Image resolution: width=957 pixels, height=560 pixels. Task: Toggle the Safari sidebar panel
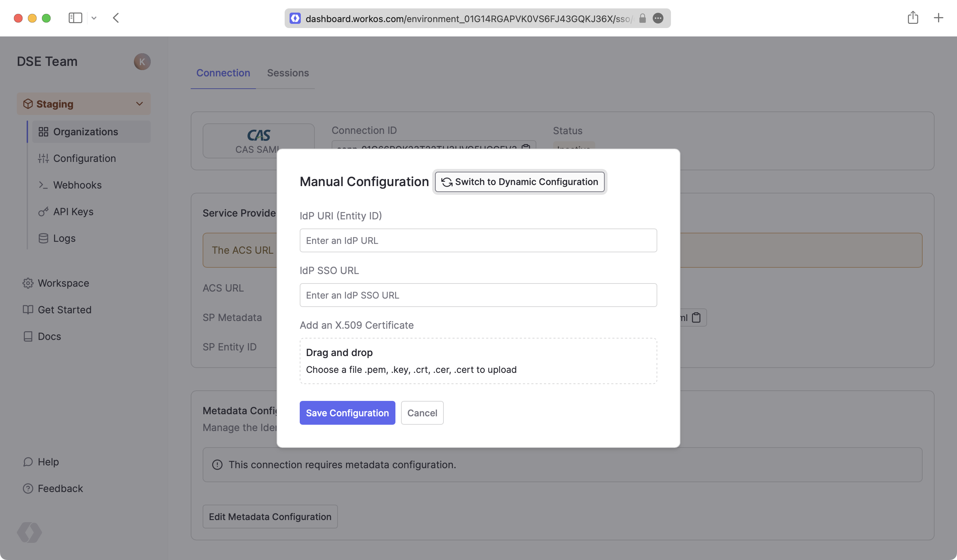click(75, 18)
